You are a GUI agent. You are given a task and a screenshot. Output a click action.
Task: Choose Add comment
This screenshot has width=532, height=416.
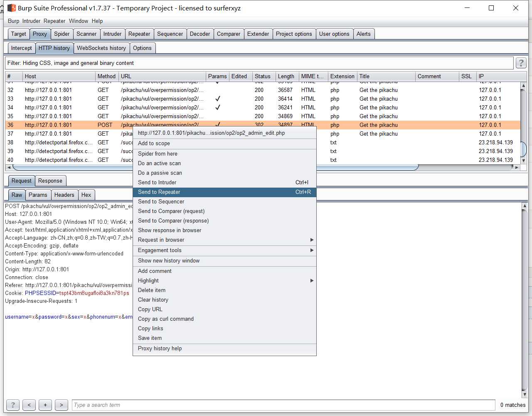(x=224, y=271)
